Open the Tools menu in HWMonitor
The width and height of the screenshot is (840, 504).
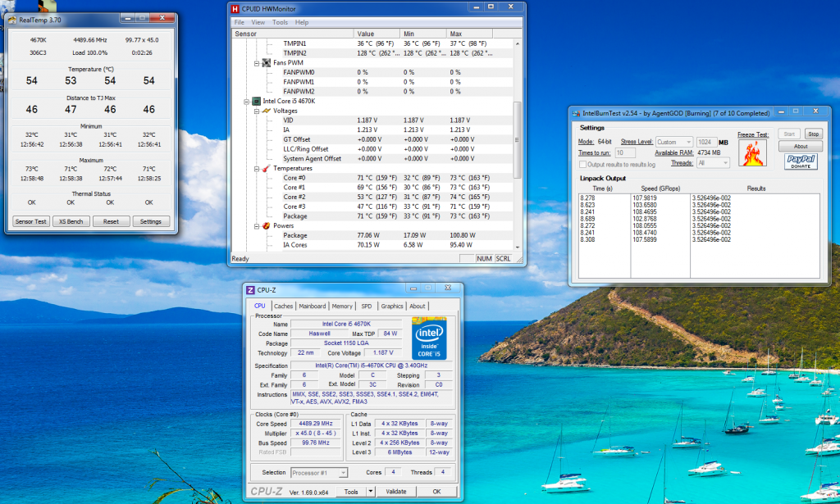[281, 22]
